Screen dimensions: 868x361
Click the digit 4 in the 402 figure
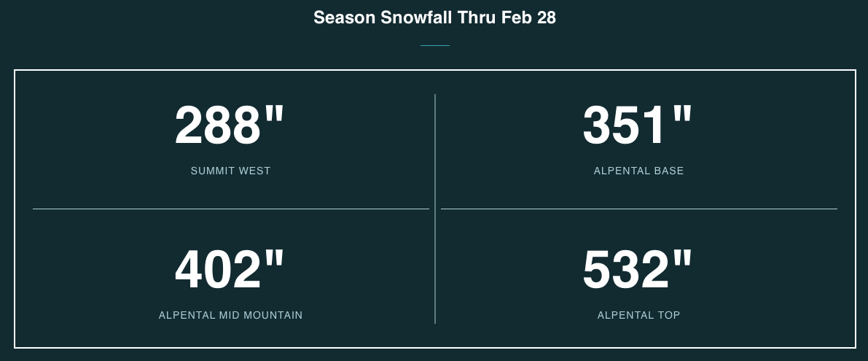pyautogui.click(x=189, y=270)
